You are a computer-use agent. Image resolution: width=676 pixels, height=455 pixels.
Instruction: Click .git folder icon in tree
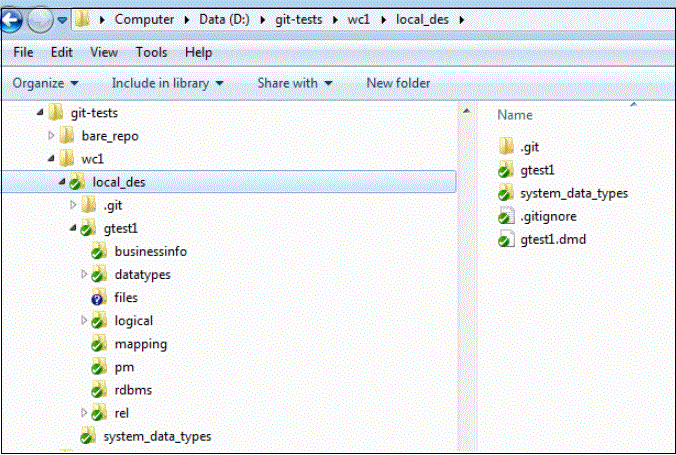point(89,205)
